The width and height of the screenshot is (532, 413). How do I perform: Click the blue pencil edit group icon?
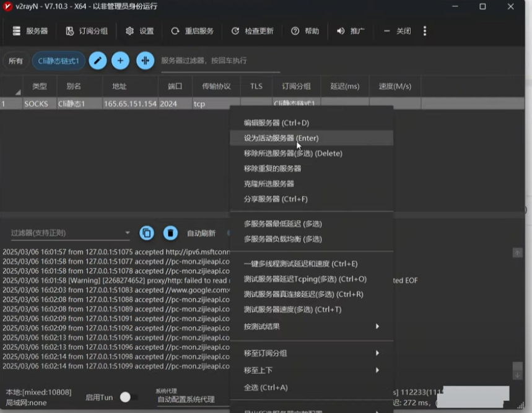click(x=98, y=60)
